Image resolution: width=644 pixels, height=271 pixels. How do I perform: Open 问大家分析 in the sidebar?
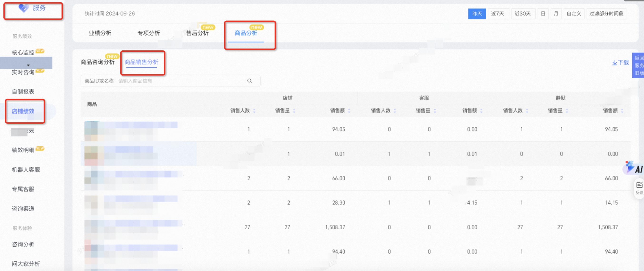(26, 264)
